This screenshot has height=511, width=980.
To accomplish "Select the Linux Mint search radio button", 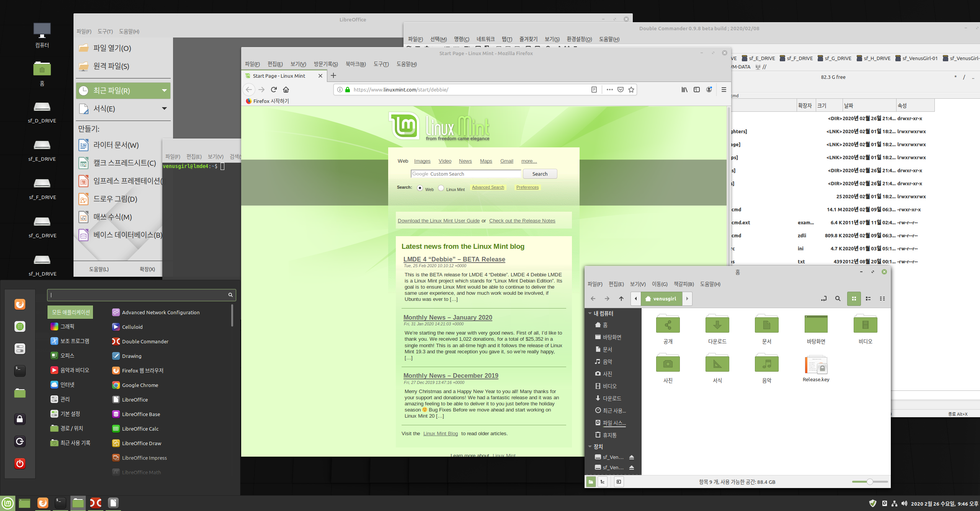I will point(441,188).
